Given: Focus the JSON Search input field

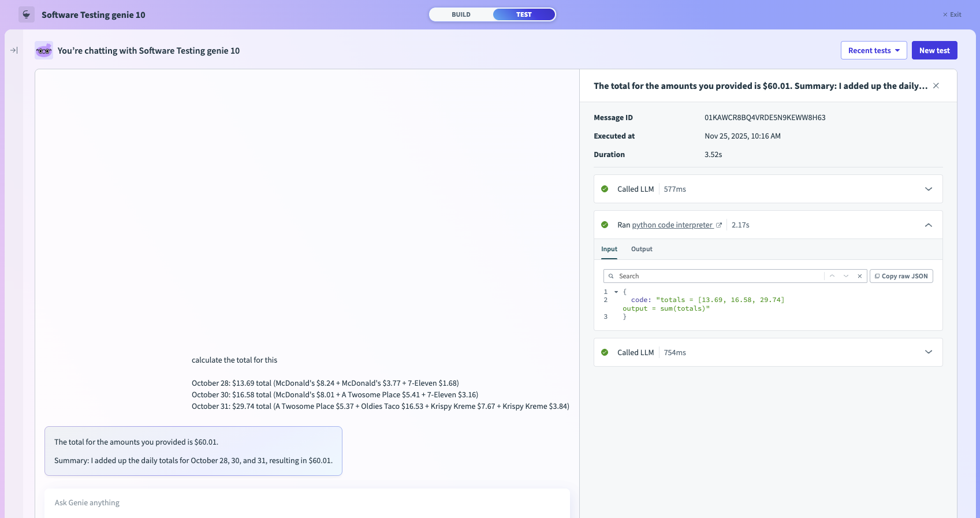Looking at the screenshot, I should point(720,276).
